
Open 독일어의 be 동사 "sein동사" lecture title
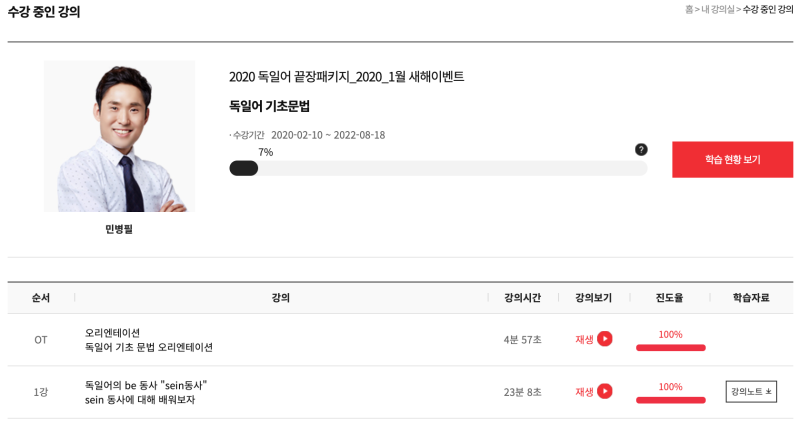pyautogui.click(x=146, y=385)
